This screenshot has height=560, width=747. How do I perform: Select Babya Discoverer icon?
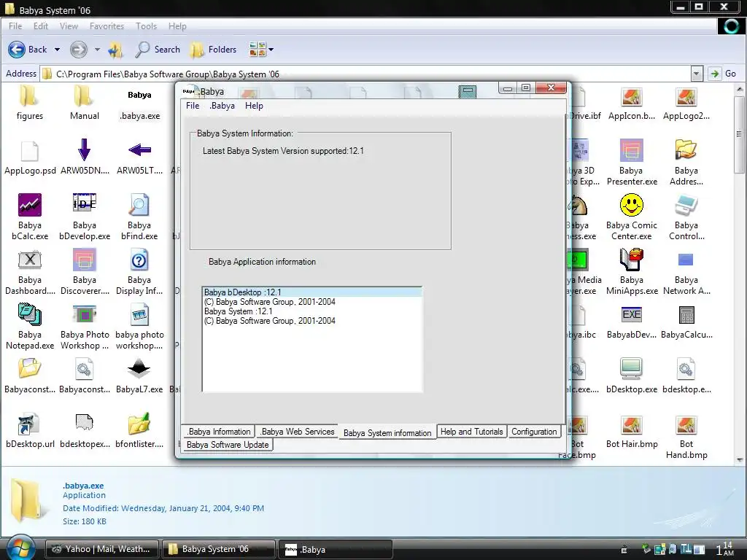85,271
